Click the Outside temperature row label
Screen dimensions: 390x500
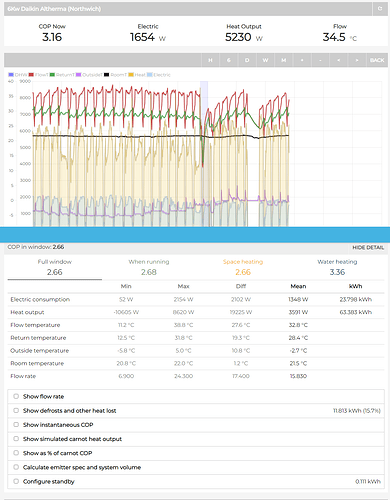point(39,351)
